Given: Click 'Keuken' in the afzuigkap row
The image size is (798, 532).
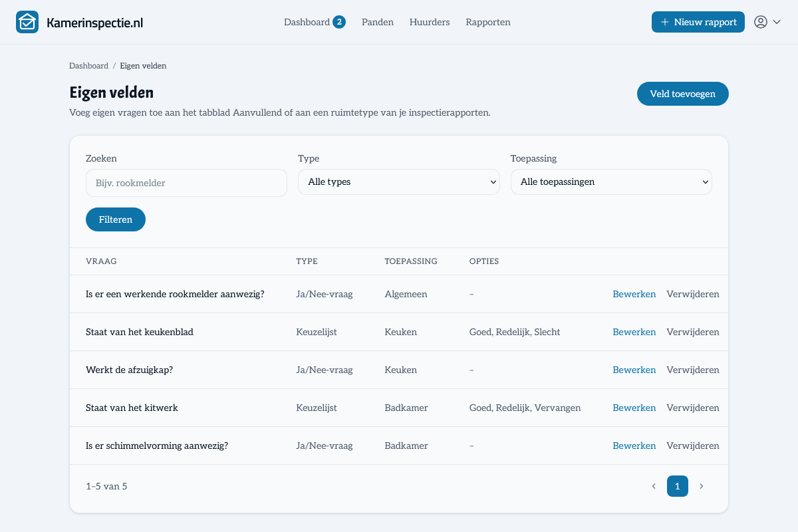Looking at the screenshot, I should [400, 370].
